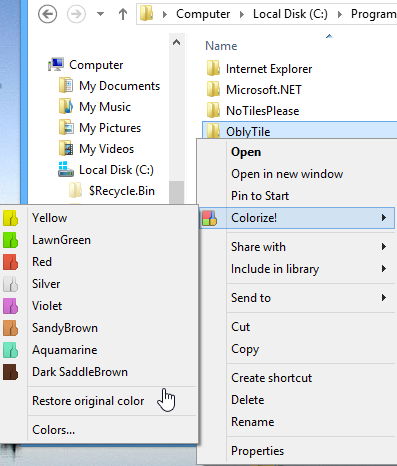This screenshot has height=466, width=397.
Task: Go up one folder level with Up arrow
Action: click(x=123, y=14)
